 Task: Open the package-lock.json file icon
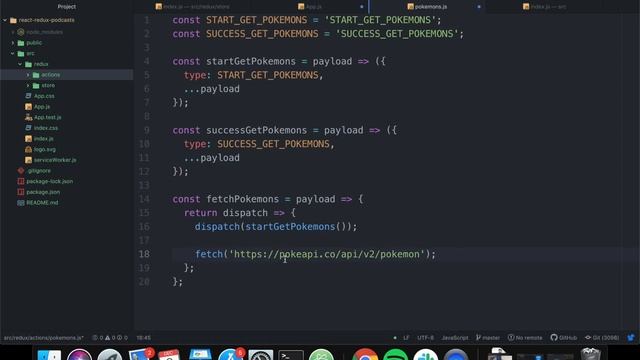[21, 181]
